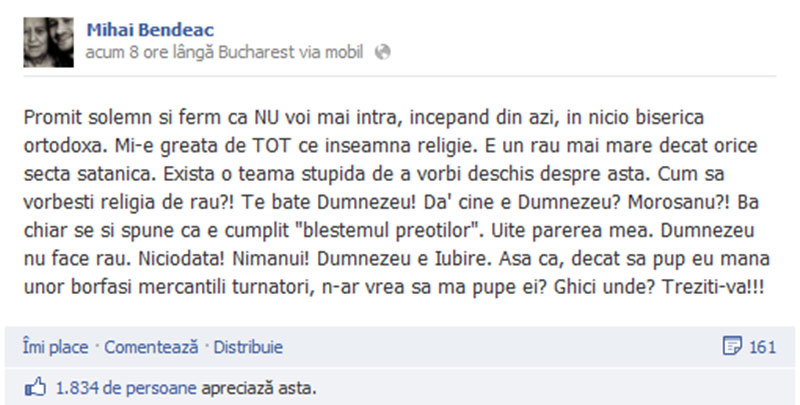
Task: Click the 'apreciază asta' text
Action: [259, 389]
